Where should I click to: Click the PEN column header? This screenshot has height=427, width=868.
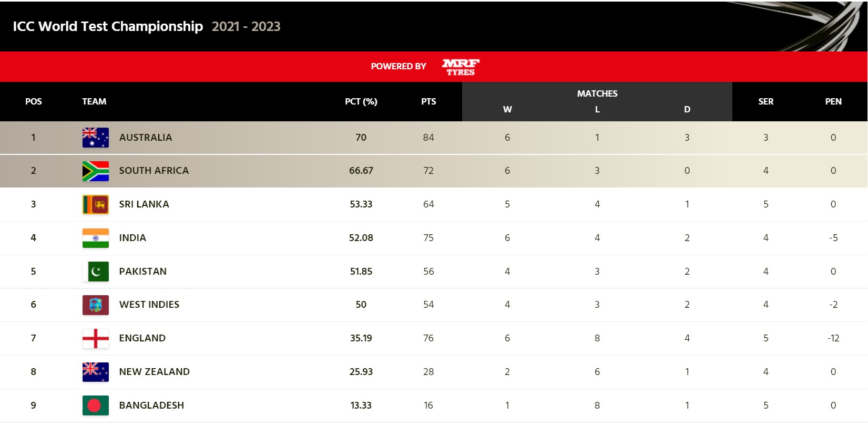click(833, 101)
